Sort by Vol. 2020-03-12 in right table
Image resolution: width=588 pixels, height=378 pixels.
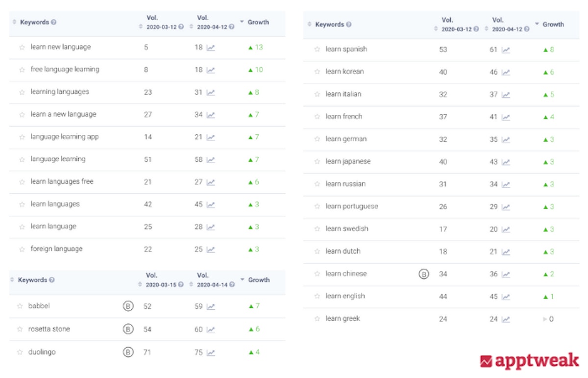click(436, 29)
